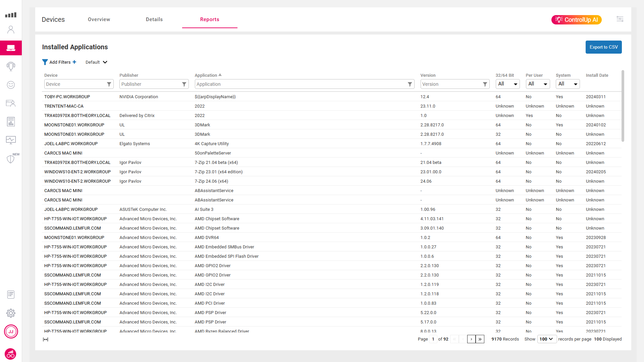Click the AMD PCI Driver application cell
The image size is (644, 362).
(210, 303)
